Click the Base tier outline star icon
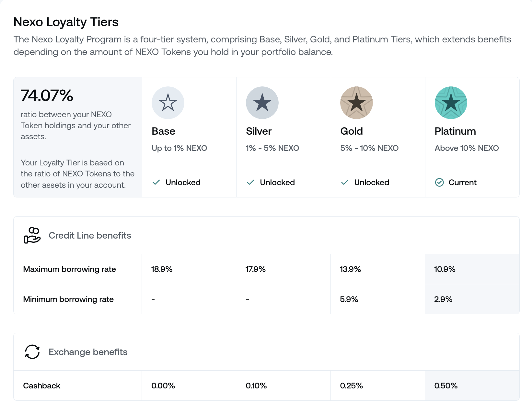Viewport: 532px width, 403px height. 168,103
